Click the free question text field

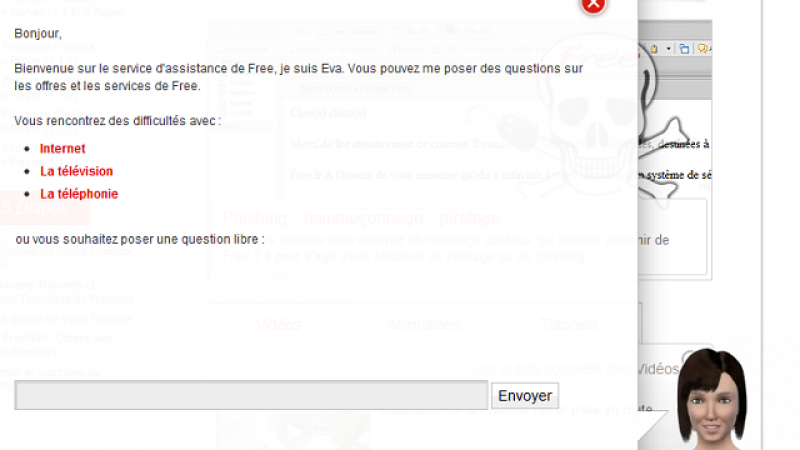[251, 395]
